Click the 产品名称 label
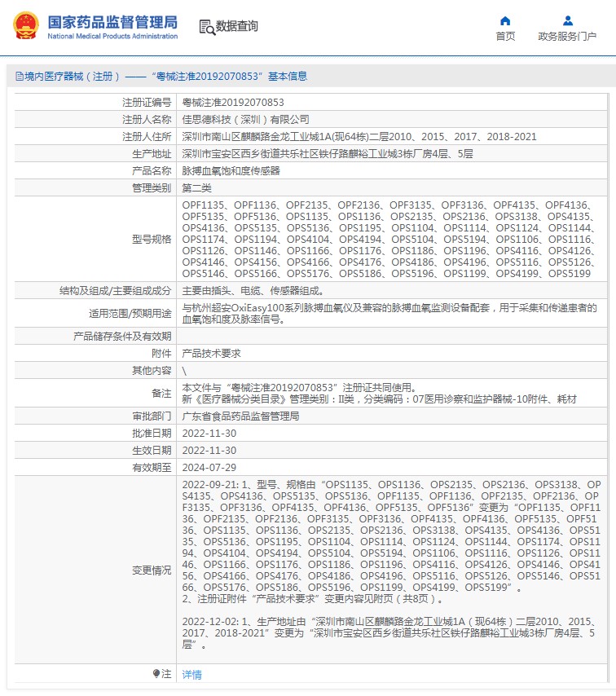The height and width of the screenshot is (696, 616). pos(152,171)
